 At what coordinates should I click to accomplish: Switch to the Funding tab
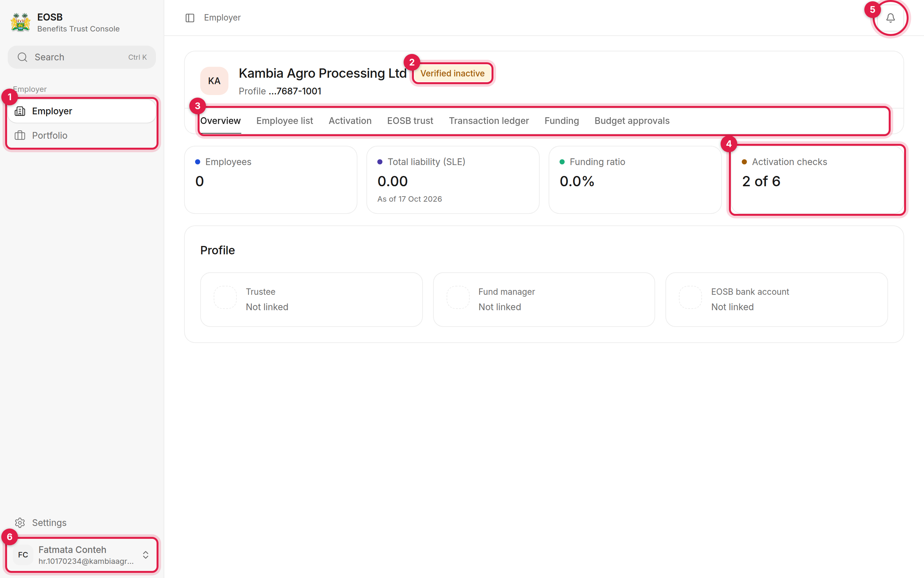coord(562,121)
